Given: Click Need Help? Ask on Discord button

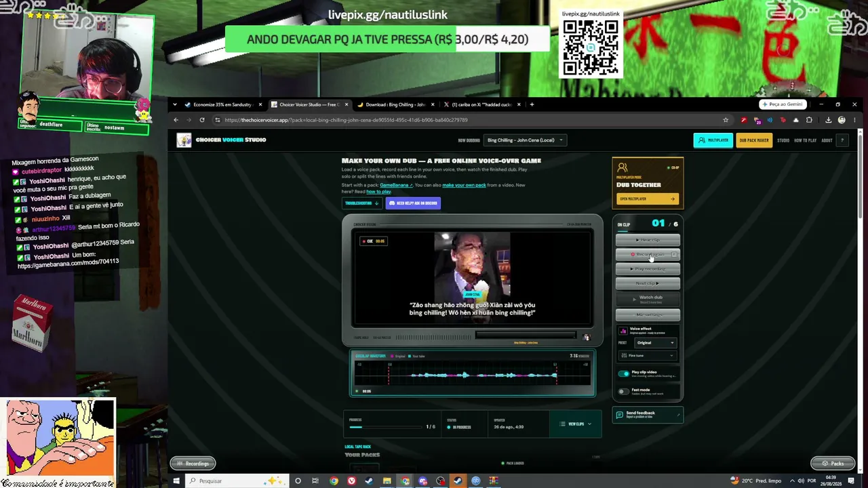Looking at the screenshot, I should [413, 203].
